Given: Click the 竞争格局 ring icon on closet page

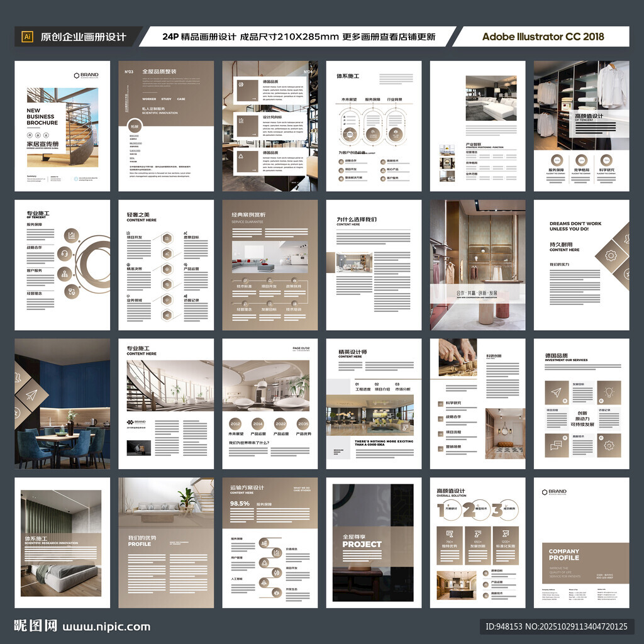Looking at the screenshot, I should click(x=581, y=160).
